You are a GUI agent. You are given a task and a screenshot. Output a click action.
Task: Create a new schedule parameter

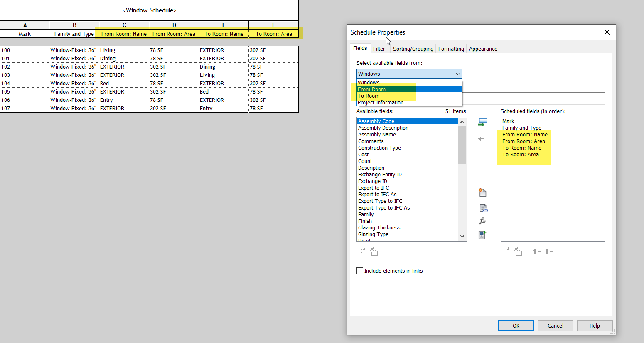pos(482,192)
